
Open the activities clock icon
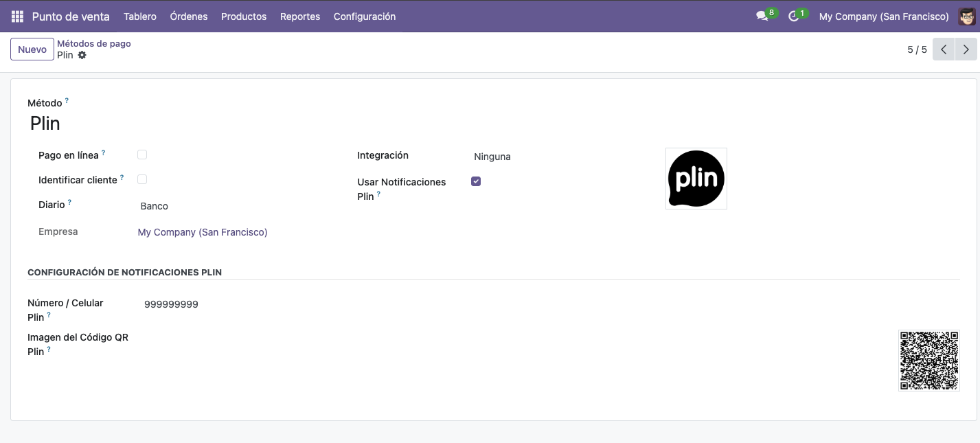coord(793,16)
